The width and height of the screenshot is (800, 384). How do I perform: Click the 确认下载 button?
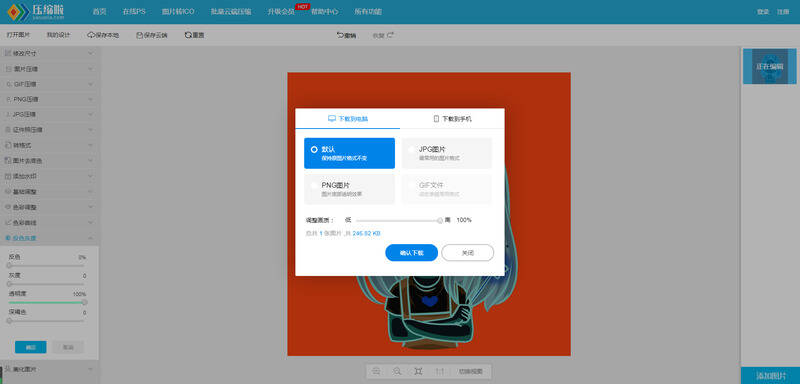(x=411, y=252)
